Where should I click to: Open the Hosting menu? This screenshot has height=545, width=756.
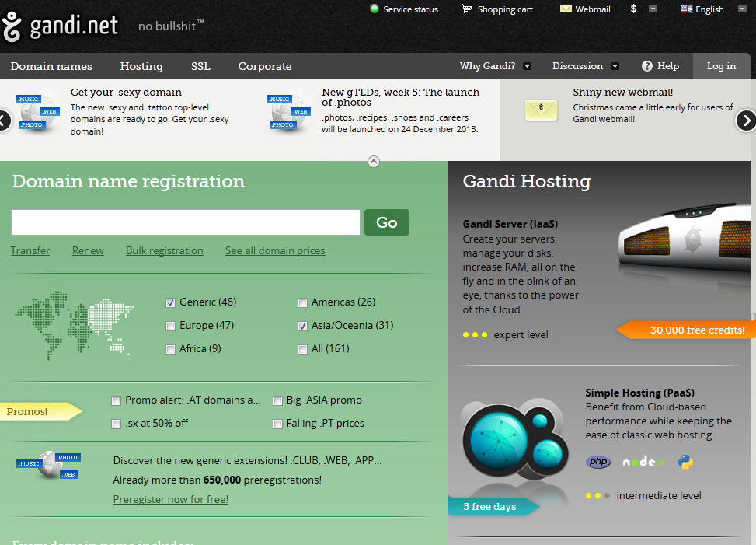[x=141, y=66]
